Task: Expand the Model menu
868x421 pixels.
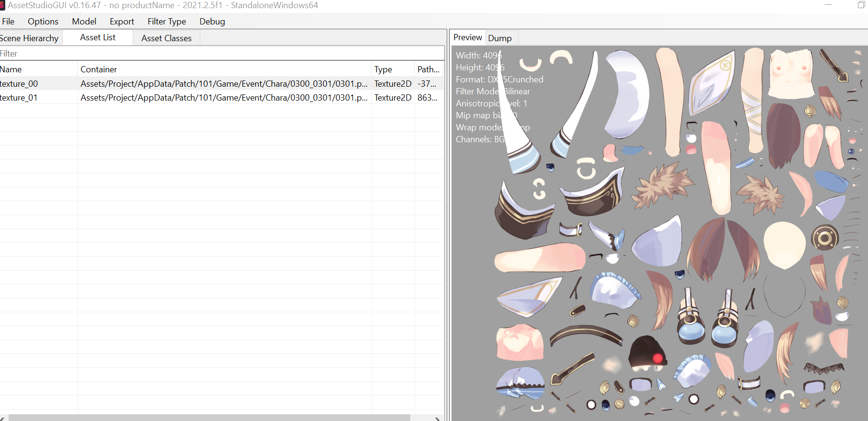Action: (x=84, y=22)
